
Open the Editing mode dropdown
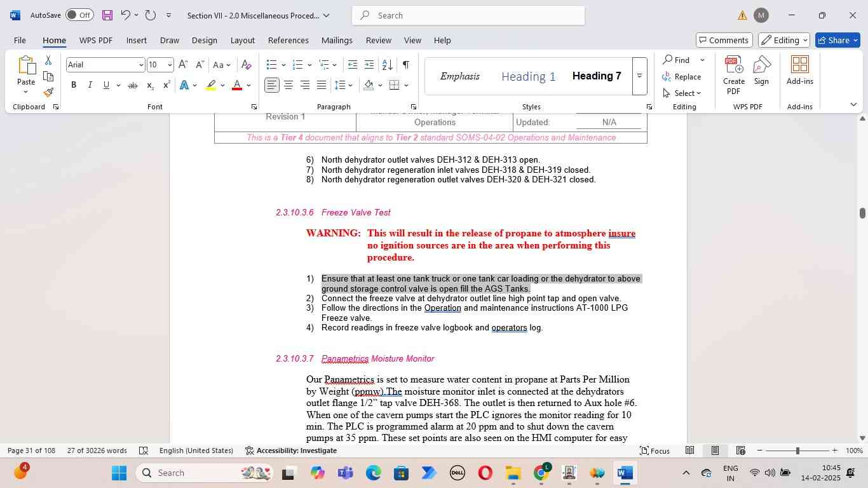point(784,40)
